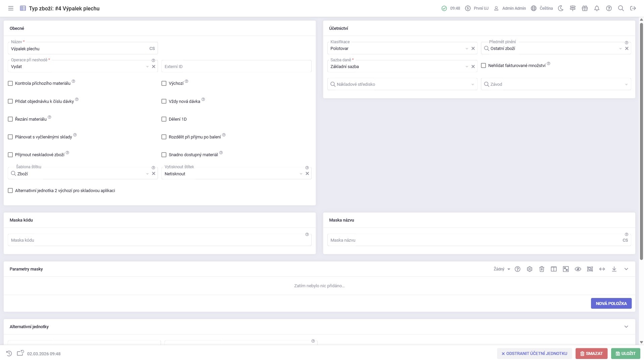Toggle eye icon in Parametry masky toolbar
The width and height of the screenshot is (644, 362).
578,269
